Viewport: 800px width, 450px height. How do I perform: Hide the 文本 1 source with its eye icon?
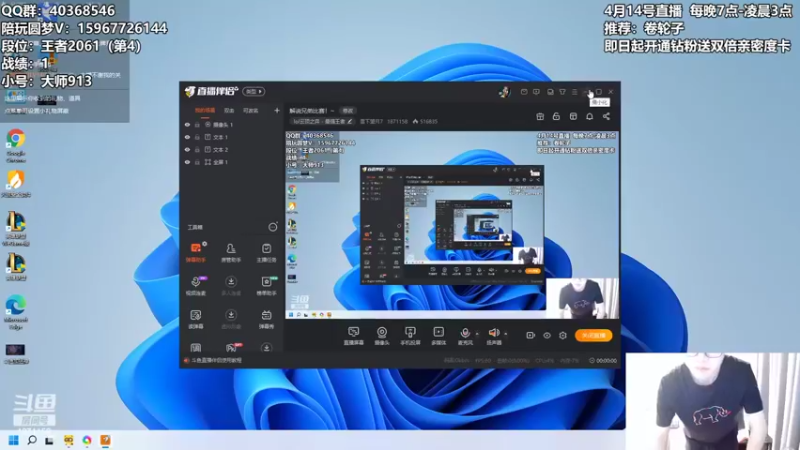(187, 137)
